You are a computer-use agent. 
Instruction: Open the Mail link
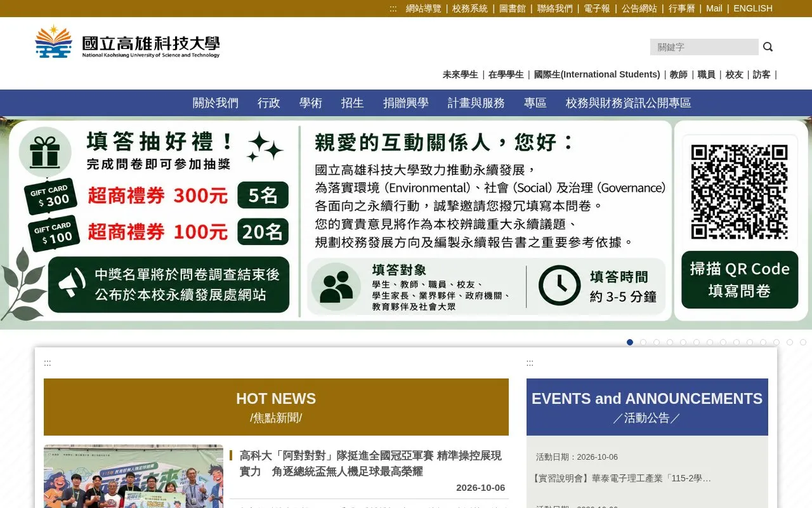[x=714, y=8]
